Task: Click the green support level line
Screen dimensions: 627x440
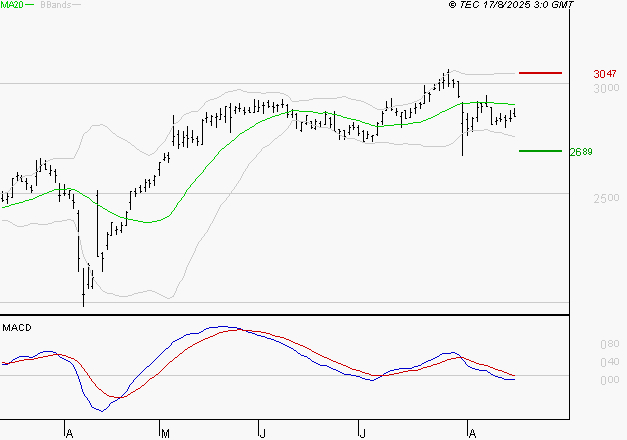Action: tap(540, 151)
